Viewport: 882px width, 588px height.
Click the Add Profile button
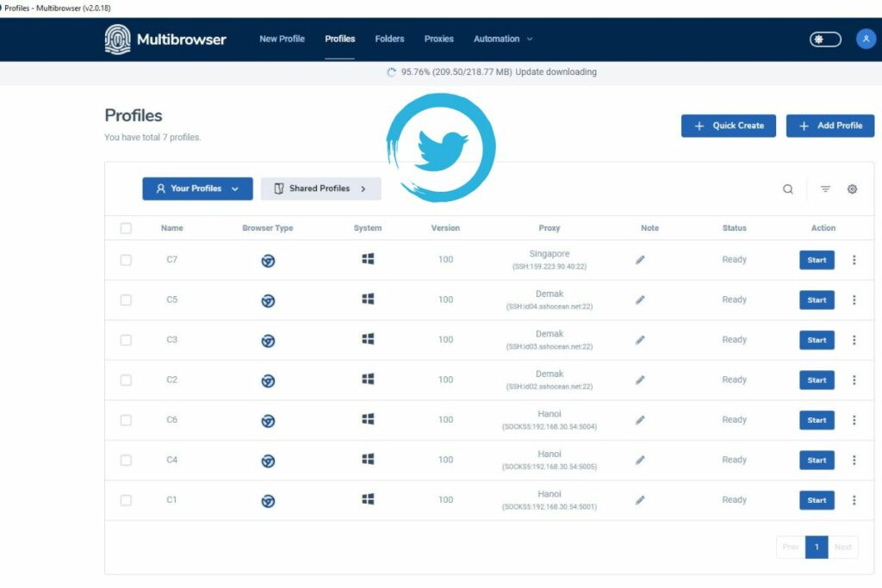coord(830,126)
